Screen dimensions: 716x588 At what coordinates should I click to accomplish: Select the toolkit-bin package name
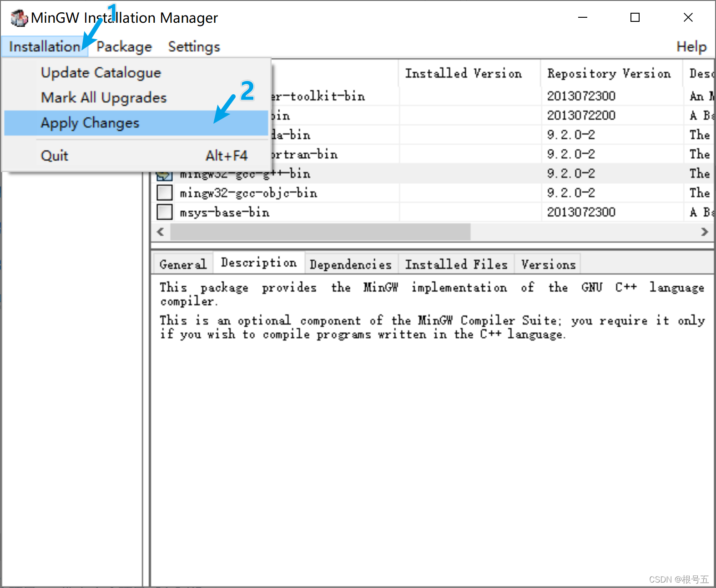tap(318, 96)
